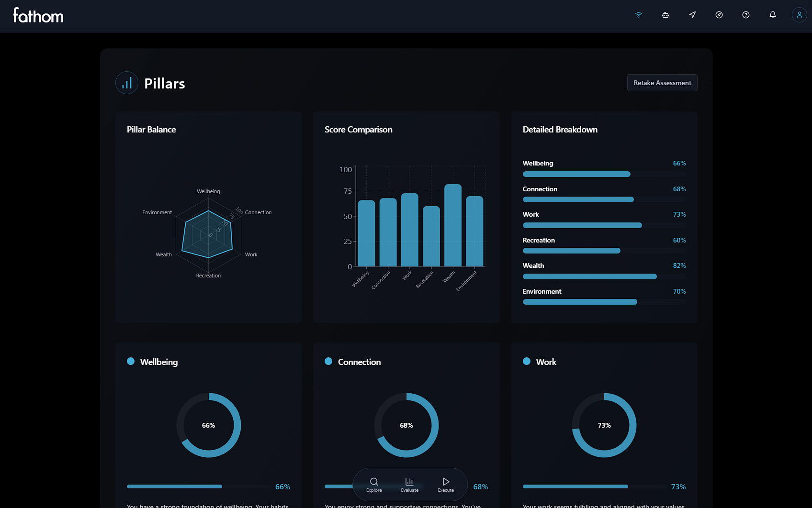Screen dimensions: 812x508
Task: Click the Wealth bar in Score Comparison
Action: (453, 225)
